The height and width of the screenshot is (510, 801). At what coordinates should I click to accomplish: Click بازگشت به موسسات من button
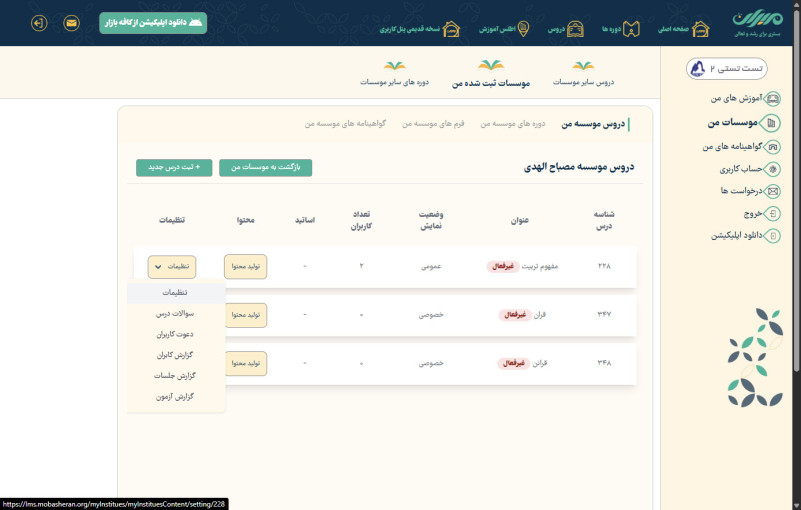(265, 167)
